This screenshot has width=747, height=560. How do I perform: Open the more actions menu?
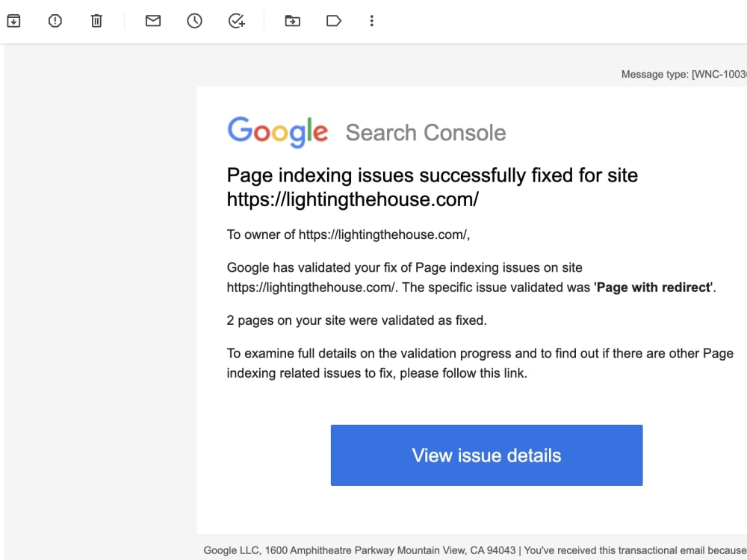pos(371,20)
